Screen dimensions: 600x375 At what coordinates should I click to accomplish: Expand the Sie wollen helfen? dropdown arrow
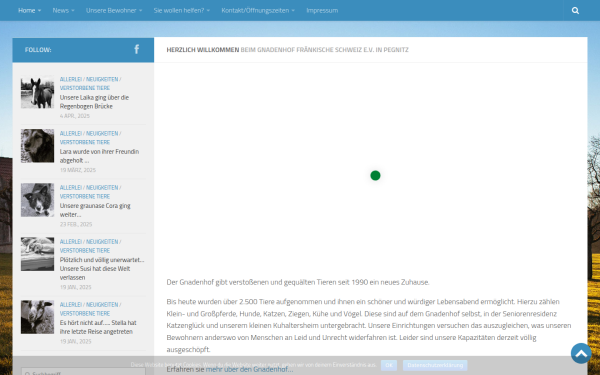pos(208,11)
